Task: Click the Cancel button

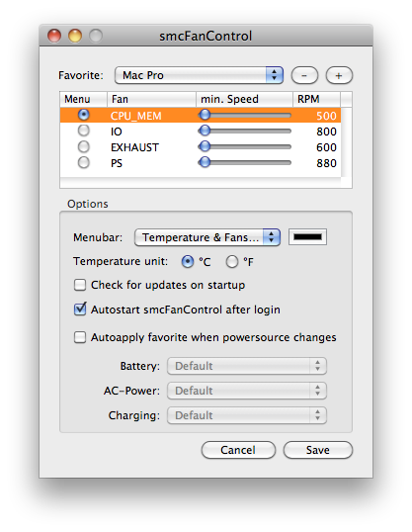Action: (238, 450)
